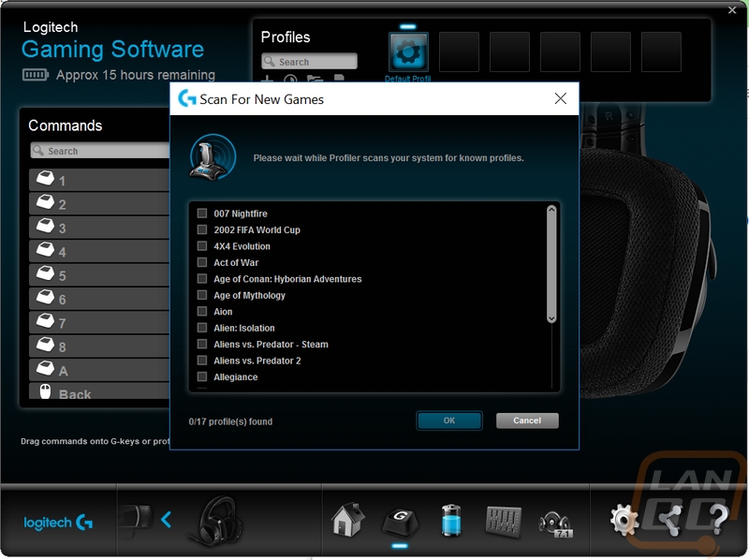This screenshot has height=560, width=749.
Task: Open the battery status icon
Action: (x=451, y=519)
